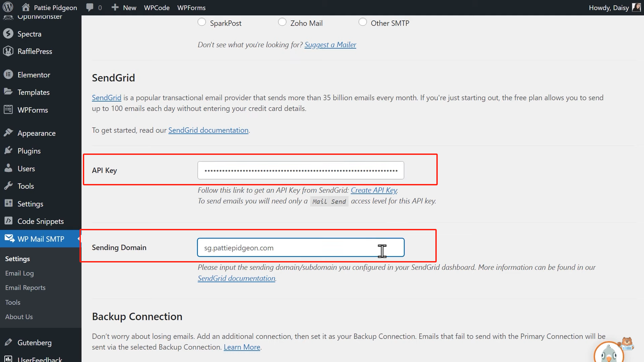Click inside the Sending Domain field
Viewport: 644px width, 362px height.
301,247
